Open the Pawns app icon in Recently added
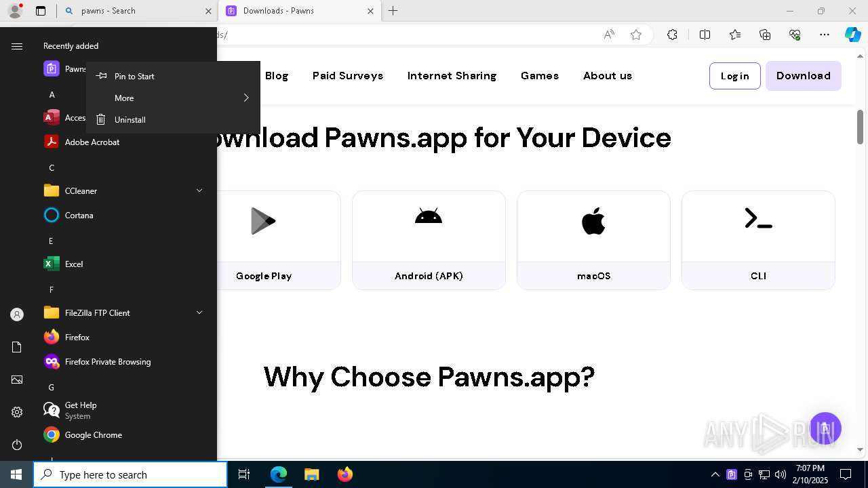Image resolution: width=868 pixels, height=488 pixels. [52, 68]
